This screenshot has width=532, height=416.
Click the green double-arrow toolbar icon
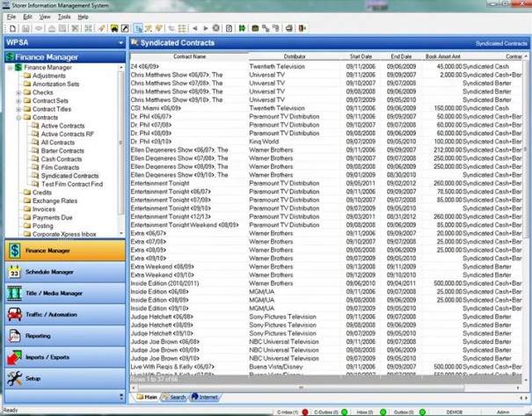[242, 28]
